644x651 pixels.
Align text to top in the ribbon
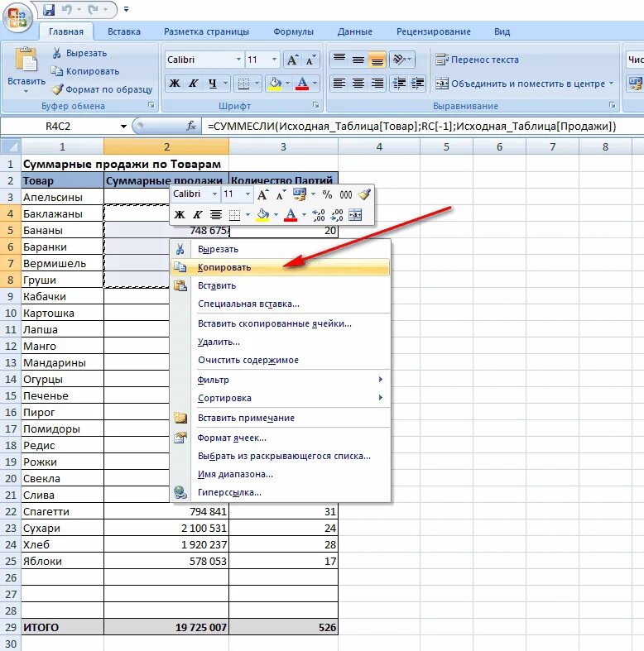click(339, 60)
